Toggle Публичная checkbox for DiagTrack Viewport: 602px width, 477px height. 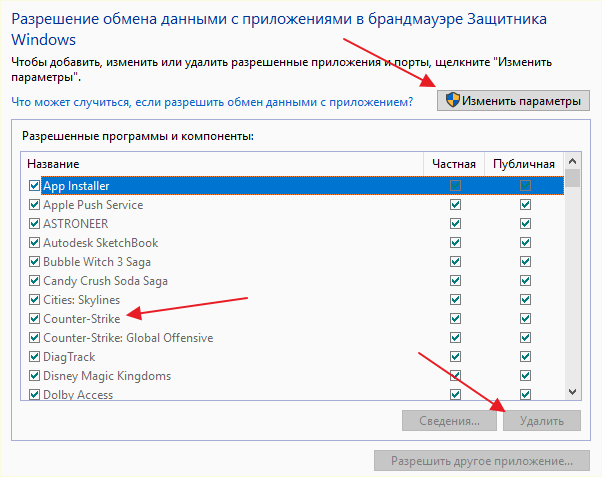point(525,357)
